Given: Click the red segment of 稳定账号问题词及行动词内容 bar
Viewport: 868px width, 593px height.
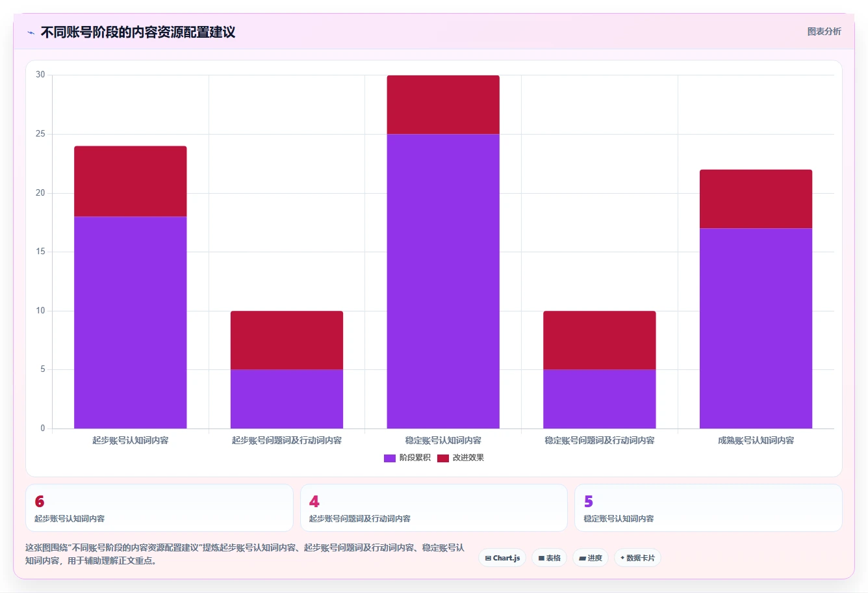Looking at the screenshot, I should click(x=599, y=340).
